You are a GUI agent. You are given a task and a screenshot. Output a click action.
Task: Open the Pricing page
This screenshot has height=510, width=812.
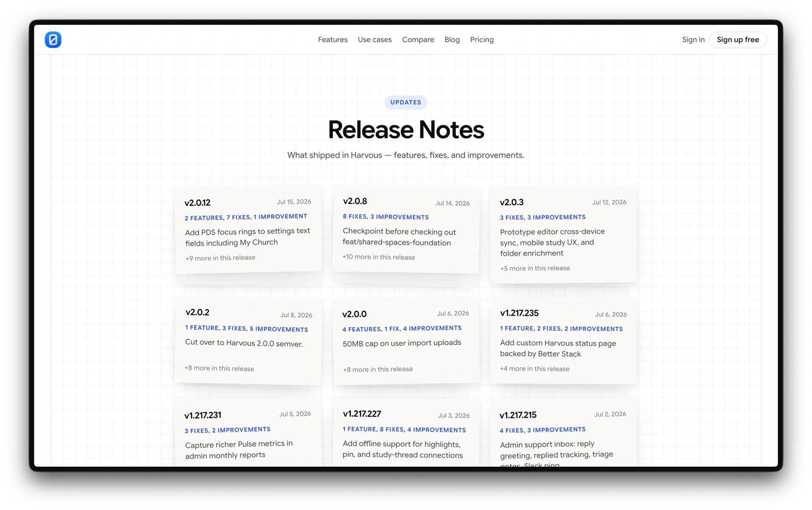[x=482, y=40]
